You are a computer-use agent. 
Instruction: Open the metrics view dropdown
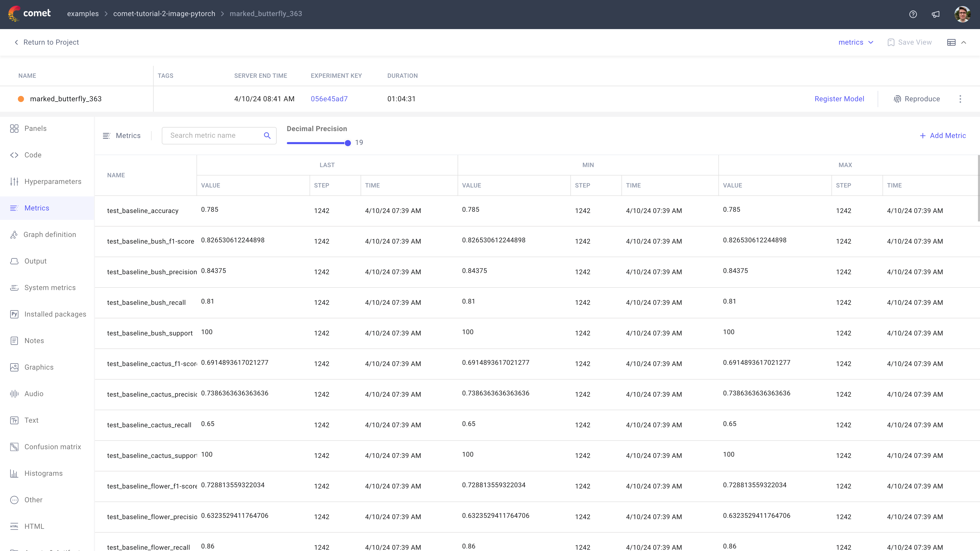pyautogui.click(x=856, y=42)
